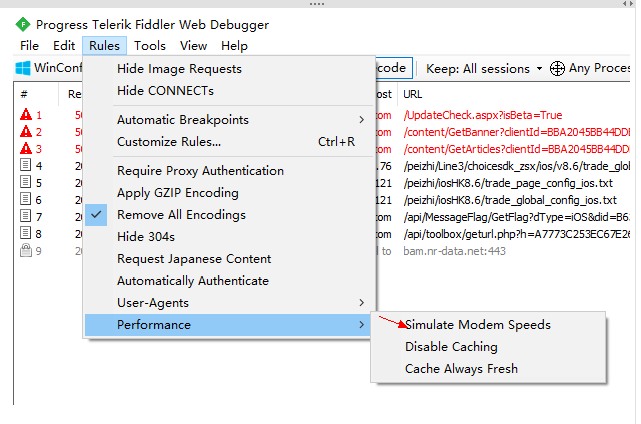
Task: Click the Any Process toolbar button
Action: point(589,68)
